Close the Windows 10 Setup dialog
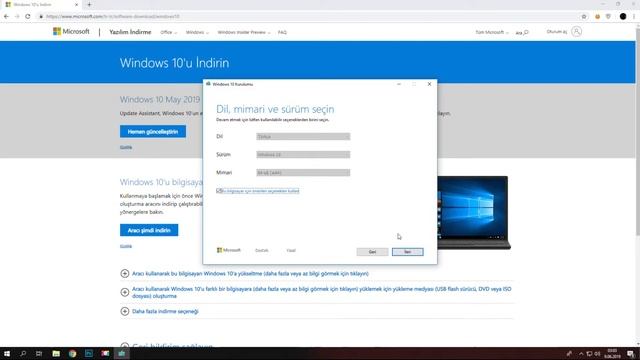The image size is (640, 360). point(429,84)
